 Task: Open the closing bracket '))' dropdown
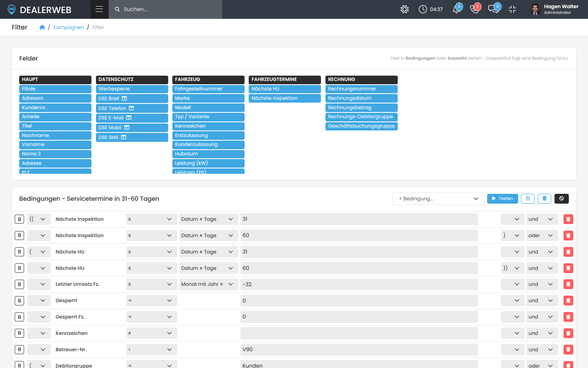tap(512, 268)
